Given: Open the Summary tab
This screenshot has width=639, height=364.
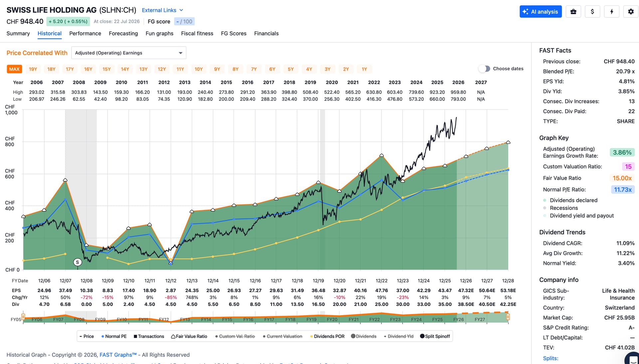Looking at the screenshot, I should pos(18,34).
